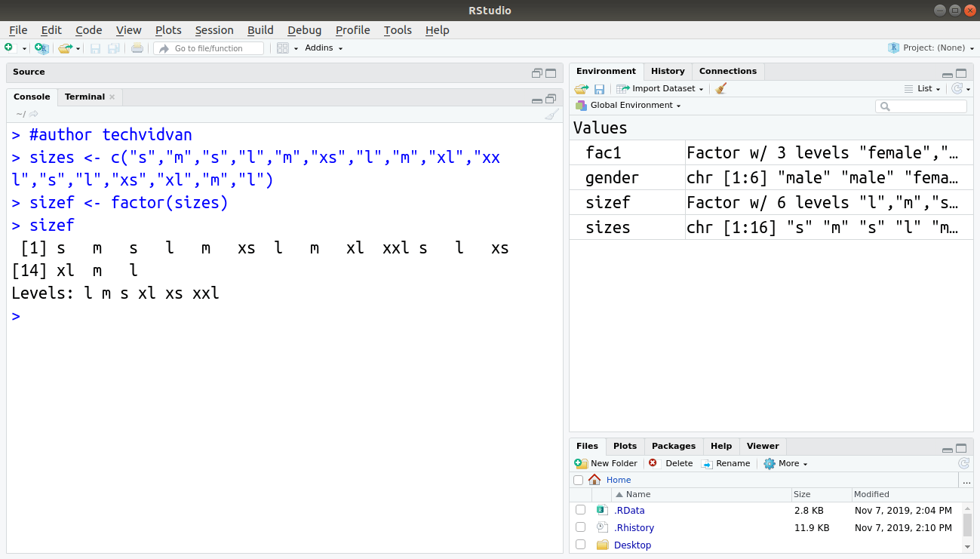The width and height of the screenshot is (980, 559).
Task: Open the workspace panes dropdown arrow
Action: point(296,48)
